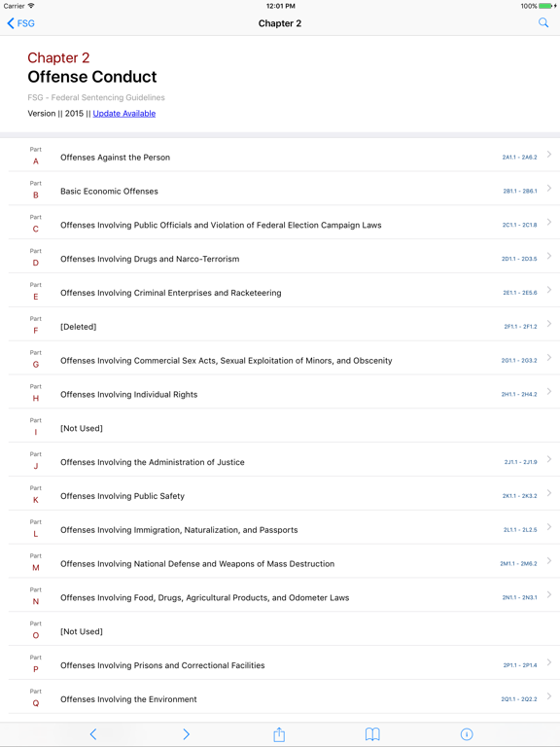Tap section range 2N1.1 - 2N3.1
Image resolution: width=560 pixels, height=747 pixels.
tap(519, 597)
